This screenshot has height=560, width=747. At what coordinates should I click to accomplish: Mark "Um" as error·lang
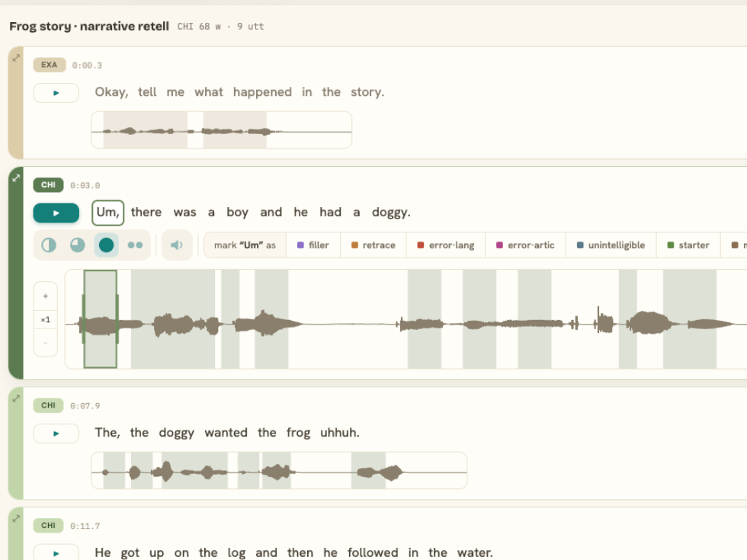[445, 245]
